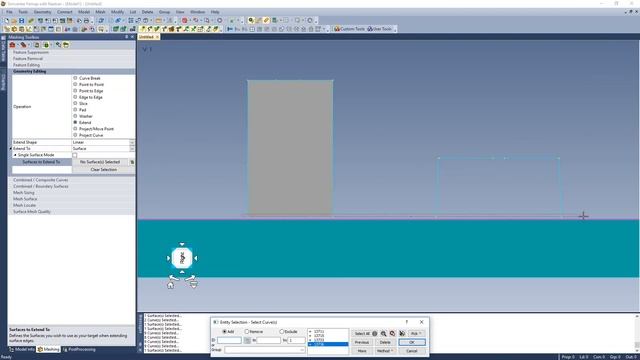640x360 pixels.
Task: Click the green lock icon in Meshing Toolbox
Action: pyautogui.click(x=46, y=45)
